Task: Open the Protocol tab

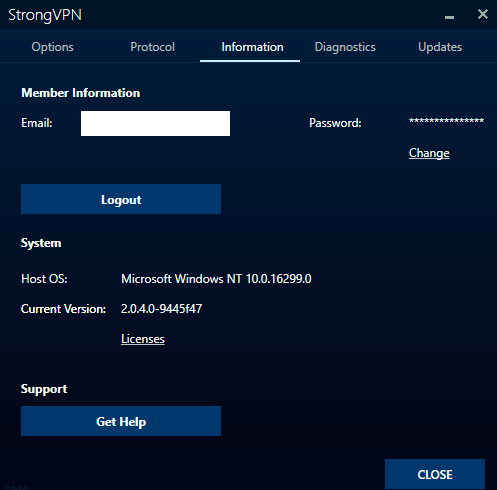Action: pyautogui.click(x=152, y=47)
